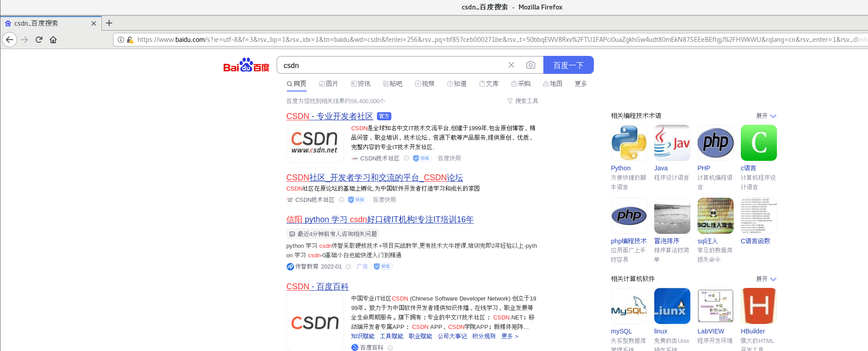Click CSDN logo in 百度百科 result
Image resolution: width=868 pixels, height=351 pixels.
click(x=315, y=323)
